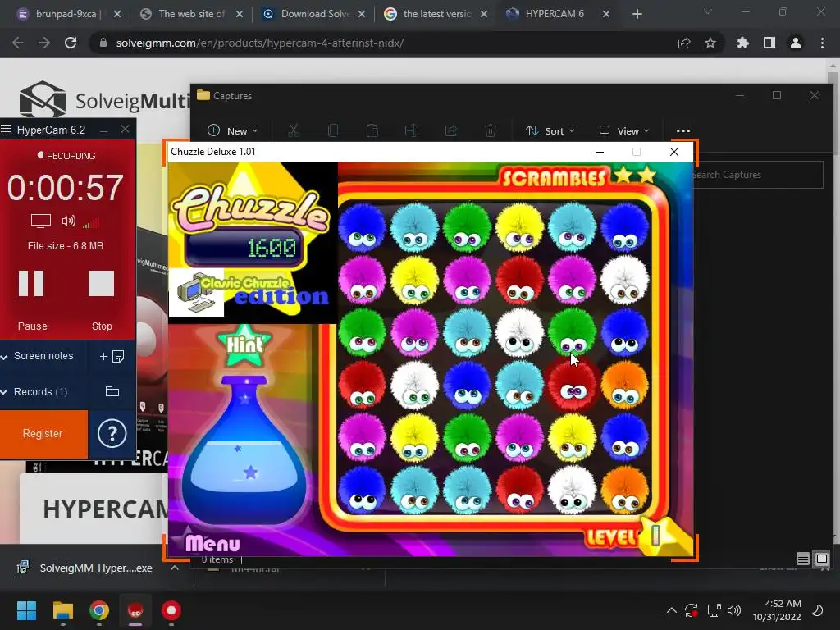Open the HyperCam taskbar icon
Screen dimensions: 840x630
pyautogui.click(x=171, y=610)
